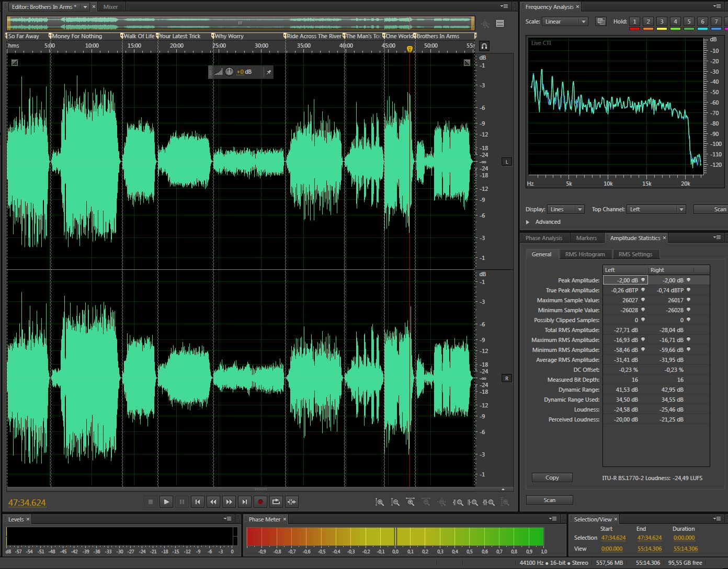728x569 pixels.
Task: Click the Hold 1 button
Action: 634,21
